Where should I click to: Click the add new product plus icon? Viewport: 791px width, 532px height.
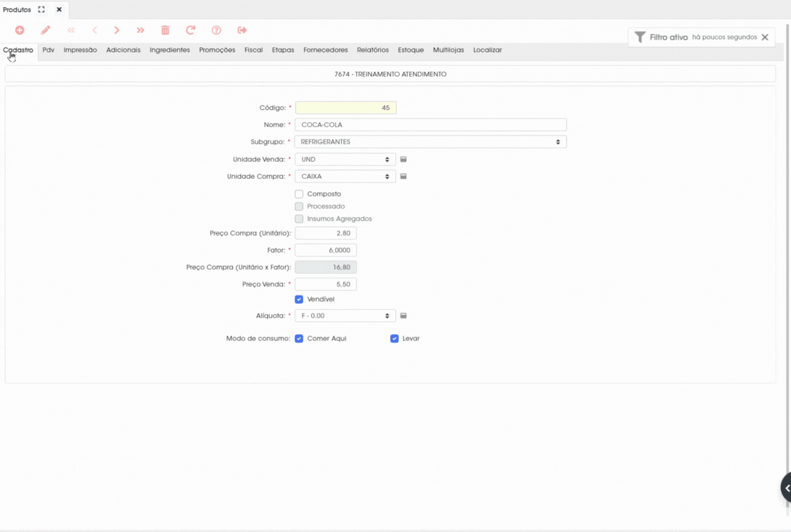(20, 30)
